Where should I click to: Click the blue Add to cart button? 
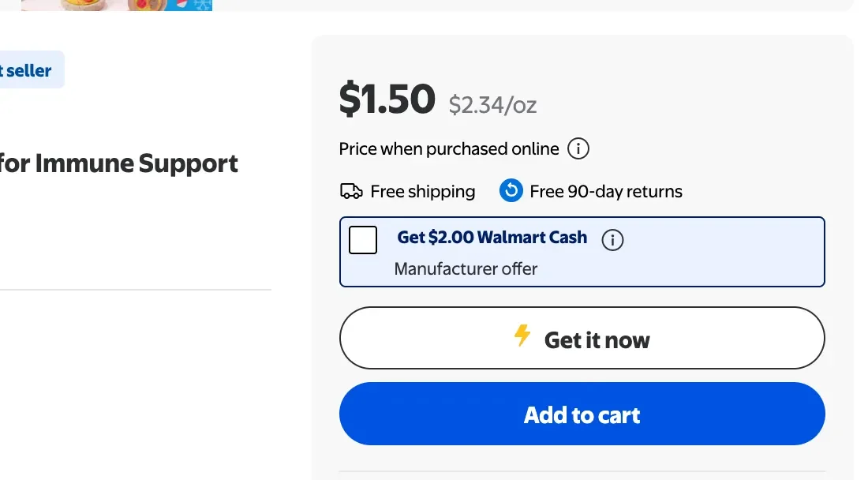(582, 414)
